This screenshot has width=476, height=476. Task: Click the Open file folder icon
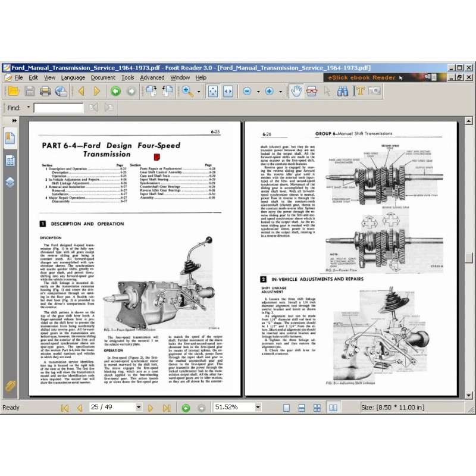point(13,91)
